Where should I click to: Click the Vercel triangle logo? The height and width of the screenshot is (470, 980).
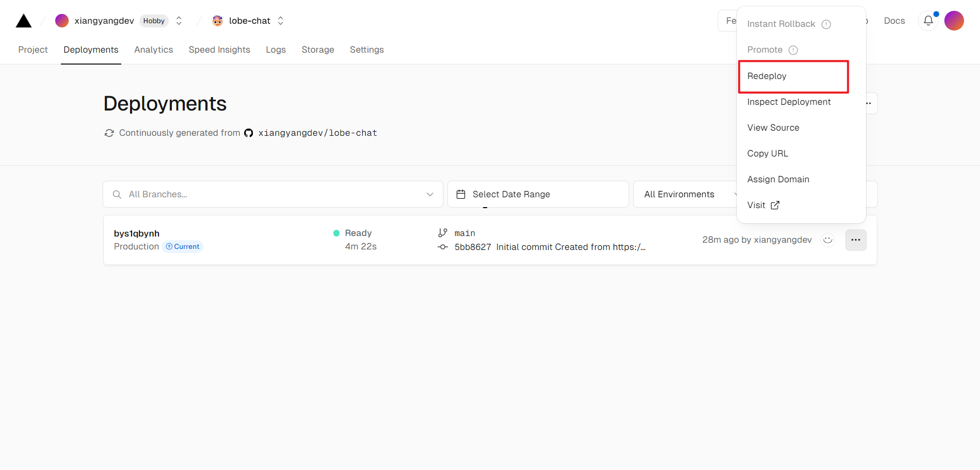24,21
